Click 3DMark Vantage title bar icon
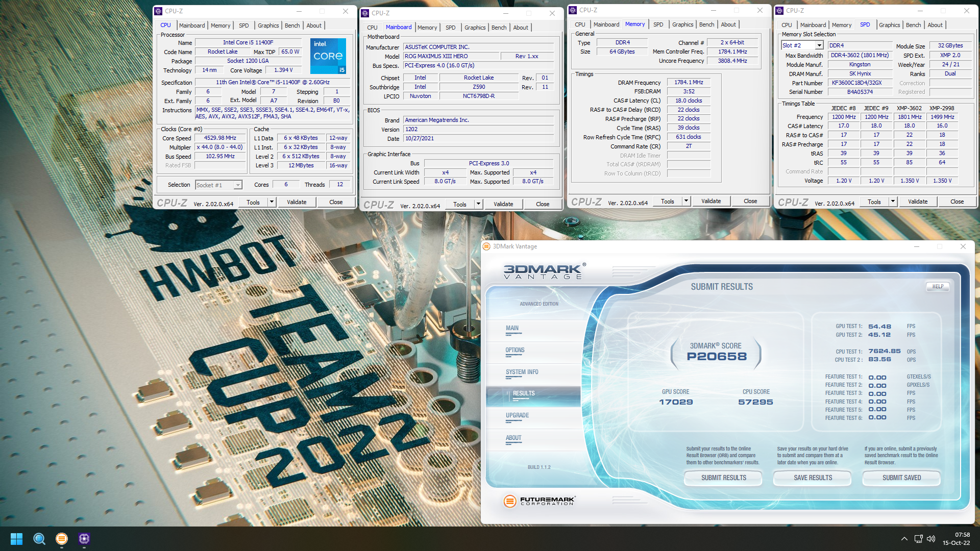 [486, 246]
